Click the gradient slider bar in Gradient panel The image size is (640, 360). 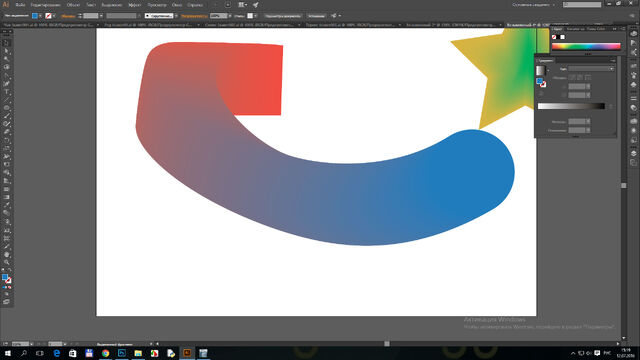click(571, 107)
